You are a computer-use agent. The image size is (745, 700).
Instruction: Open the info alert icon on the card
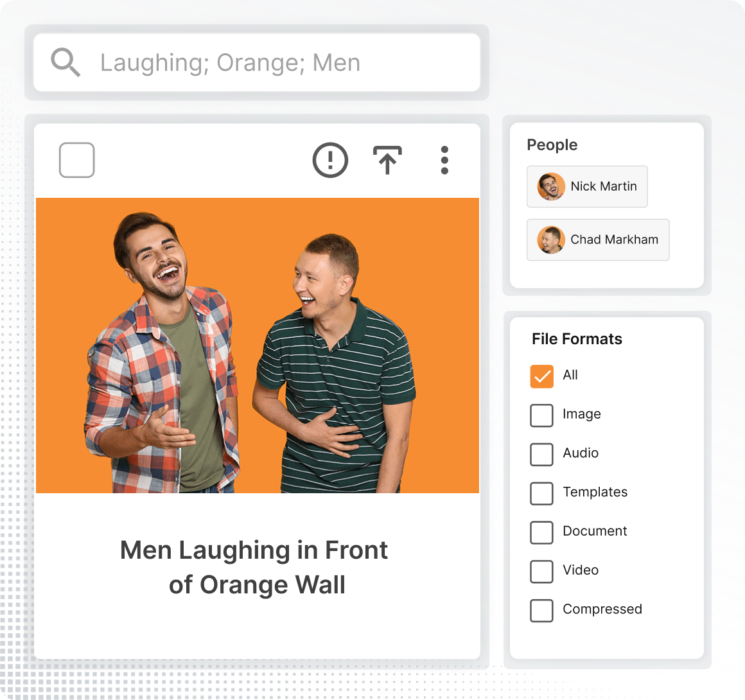pos(329,160)
